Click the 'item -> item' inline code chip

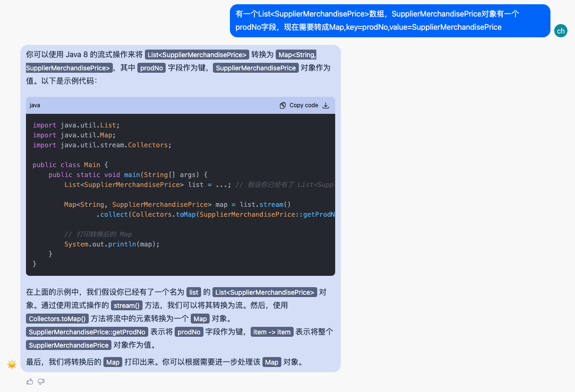coord(271,332)
